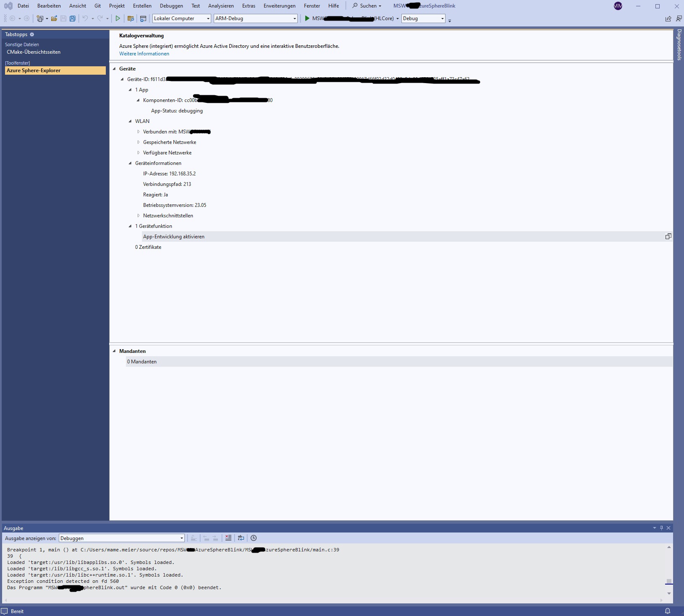Click the clock timestamp icon in output toolbar
Viewport: 684px width, 616px height.
[254, 538]
